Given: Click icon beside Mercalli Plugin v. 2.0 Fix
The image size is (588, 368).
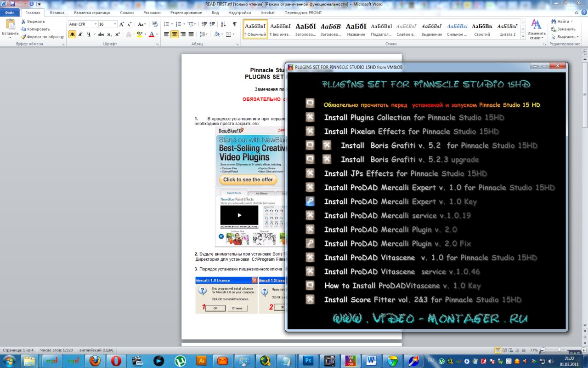Looking at the screenshot, I should [x=310, y=243].
